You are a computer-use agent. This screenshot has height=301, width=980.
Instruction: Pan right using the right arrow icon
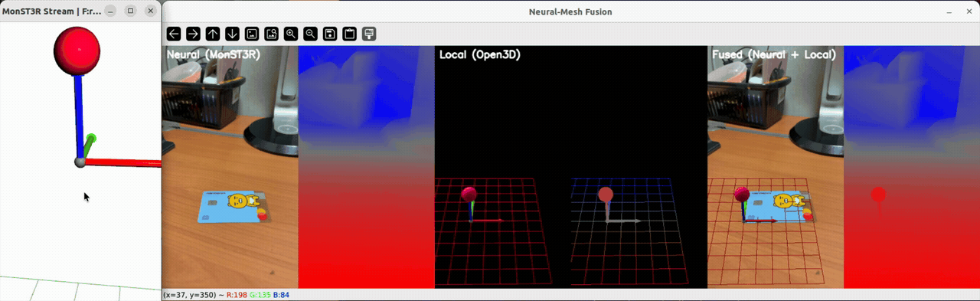point(194,34)
